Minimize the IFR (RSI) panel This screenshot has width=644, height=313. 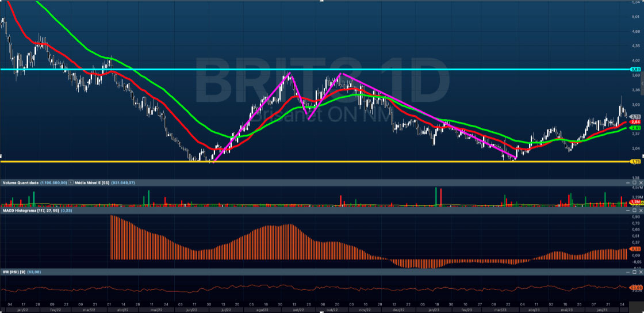tap(628, 272)
